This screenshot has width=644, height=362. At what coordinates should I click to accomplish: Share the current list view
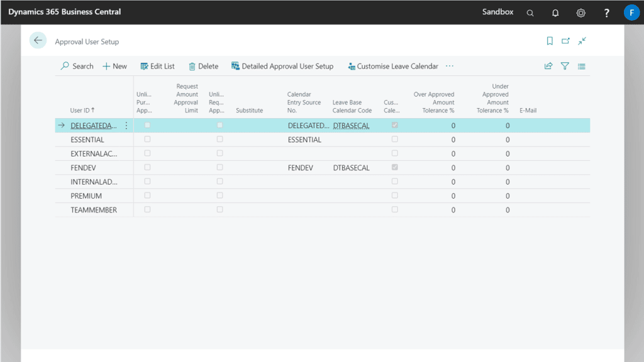coord(548,66)
